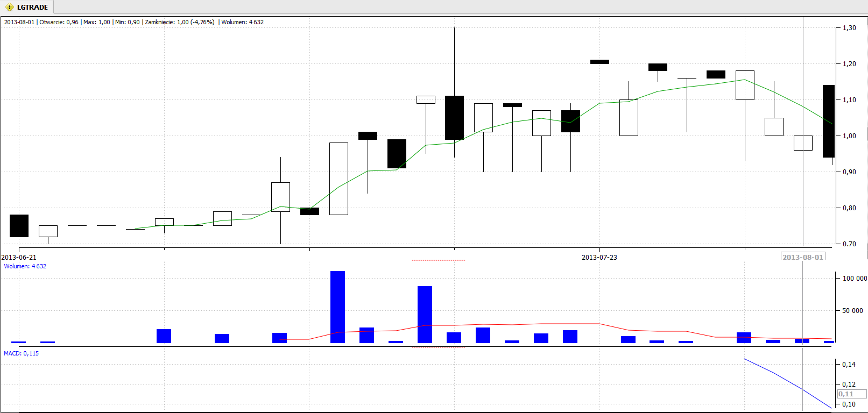Select the LGTRADE chart tab
Screen dimensions: 868x413
pyautogui.click(x=32, y=7)
